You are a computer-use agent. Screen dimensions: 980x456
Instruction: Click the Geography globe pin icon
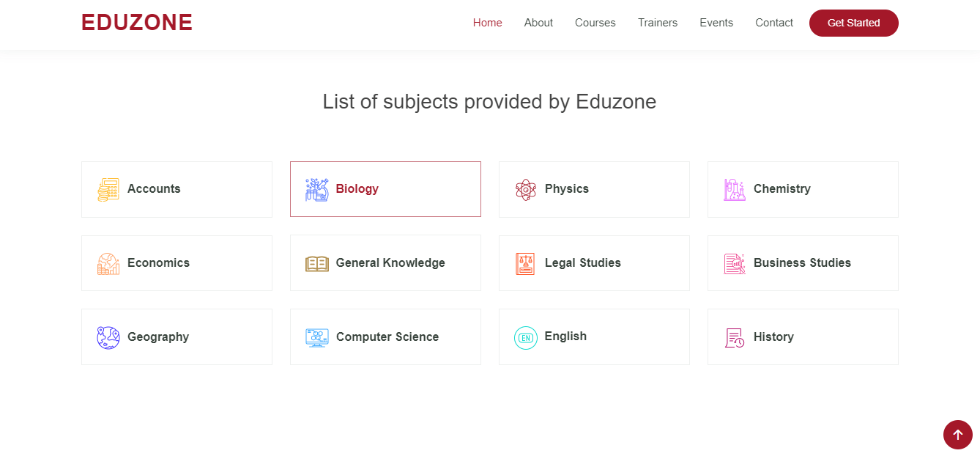coord(108,337)
